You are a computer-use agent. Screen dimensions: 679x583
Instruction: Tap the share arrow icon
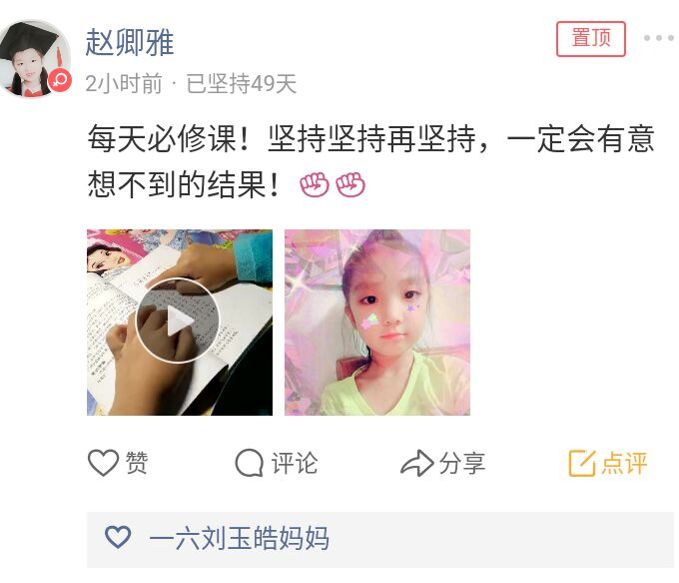coord(417,463)
